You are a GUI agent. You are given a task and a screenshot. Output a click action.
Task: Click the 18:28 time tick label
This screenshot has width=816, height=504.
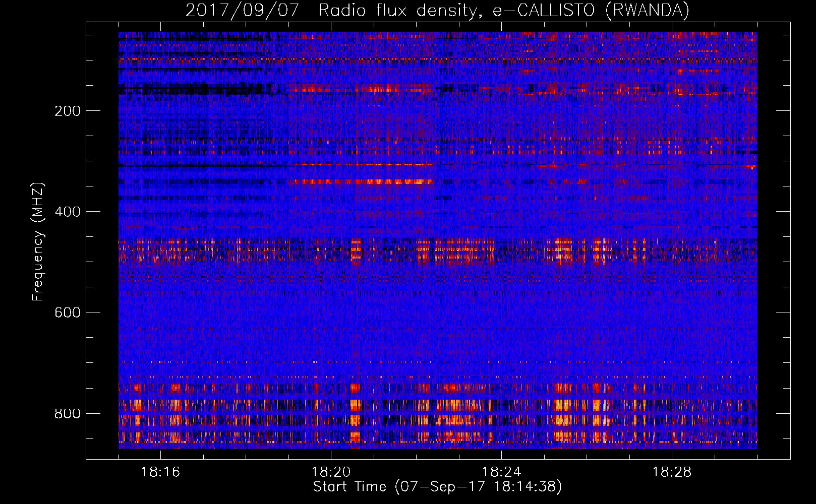672,472
